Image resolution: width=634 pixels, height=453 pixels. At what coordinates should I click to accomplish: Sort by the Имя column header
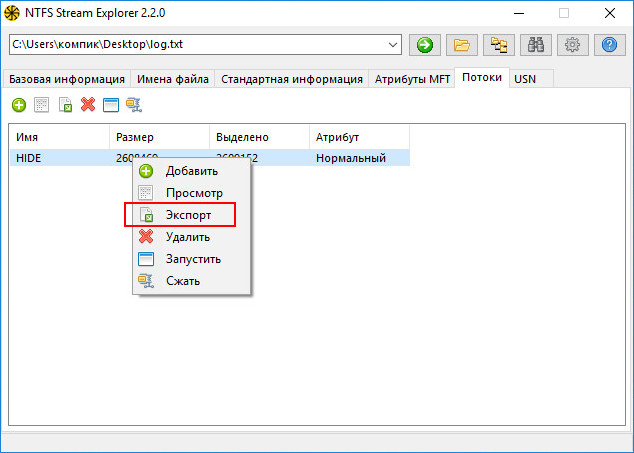tap(59, 137)
